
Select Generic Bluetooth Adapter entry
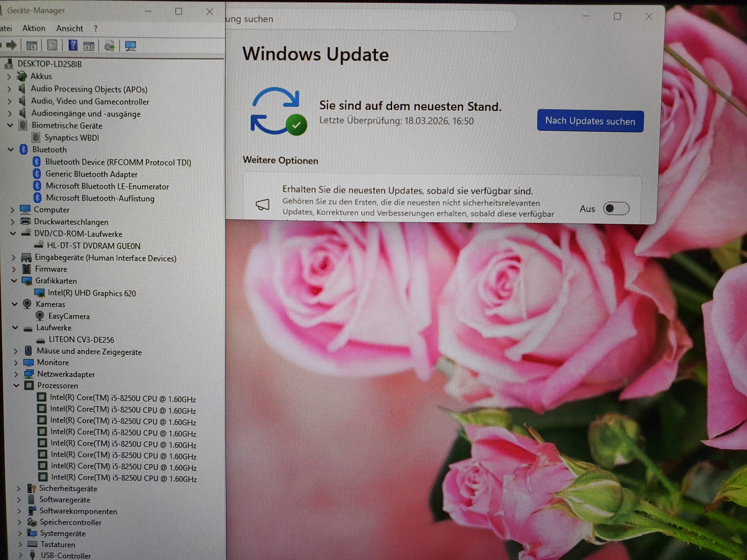(91, 174)
